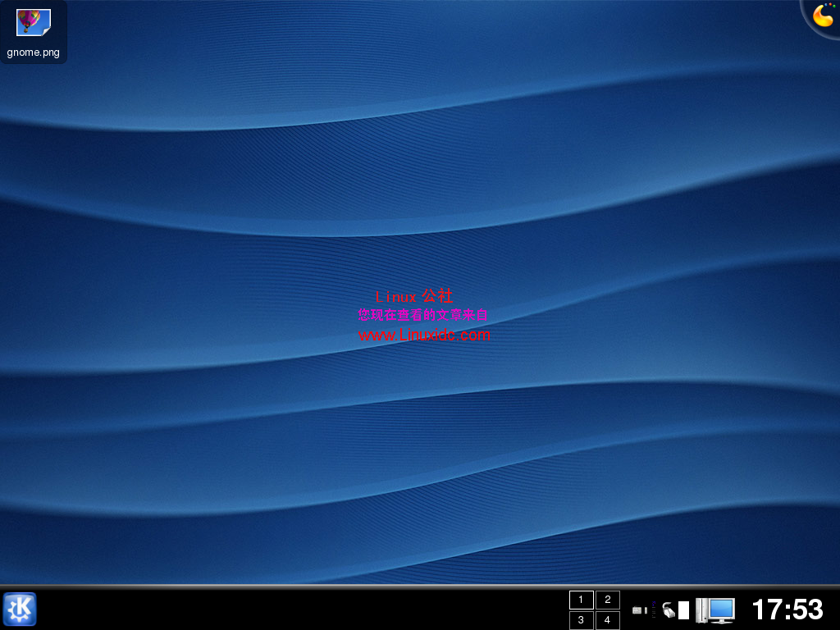Image resolution: width=840 pixels, height=630 pixels.
Task: Click the blue dot beside the comet icon
Action: tap(825, 4)
